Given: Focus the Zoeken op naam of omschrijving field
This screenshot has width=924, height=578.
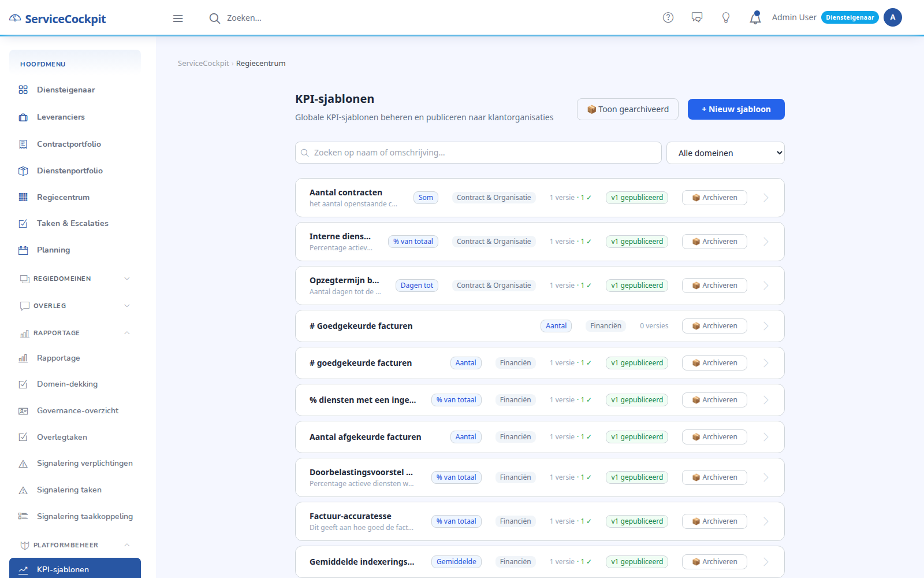Looking at the screenshot, I should [478, 153].
